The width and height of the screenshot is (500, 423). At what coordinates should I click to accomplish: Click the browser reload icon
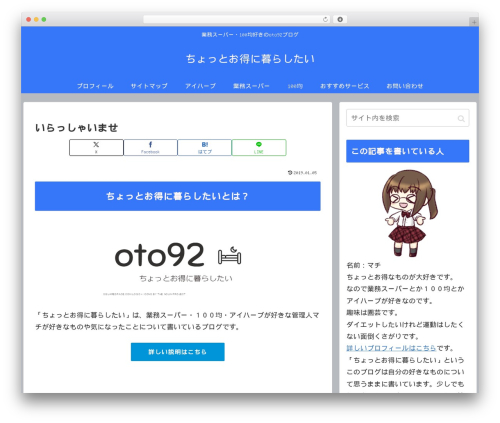325,19
